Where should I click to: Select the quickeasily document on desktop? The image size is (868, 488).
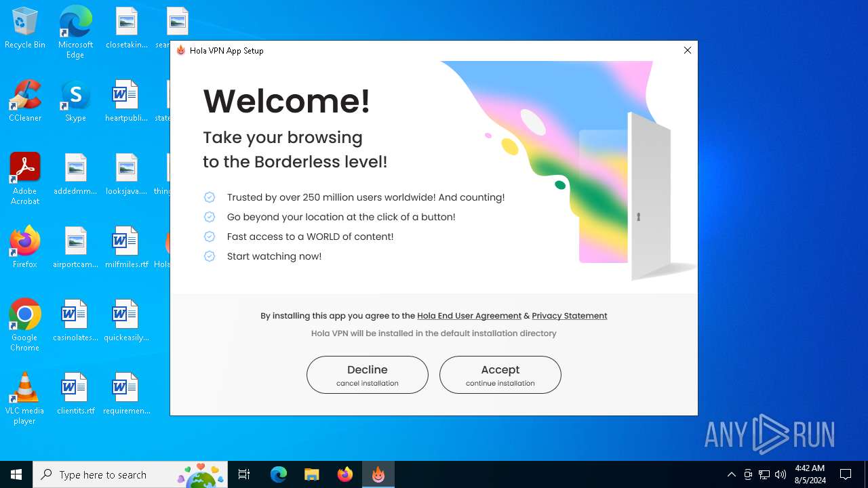[x=127, y=321]
